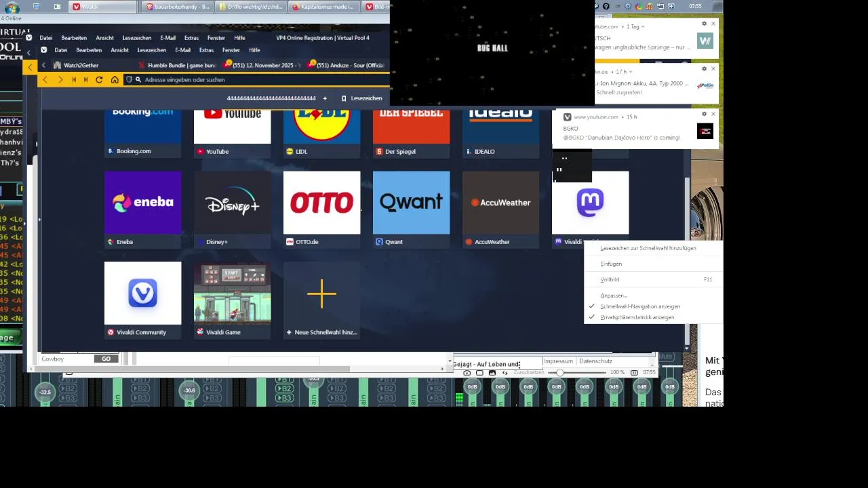
Task: Choose 'Lesezeichen zur Schnellwahl hinzufügen' in context menu
Action: 653,248
